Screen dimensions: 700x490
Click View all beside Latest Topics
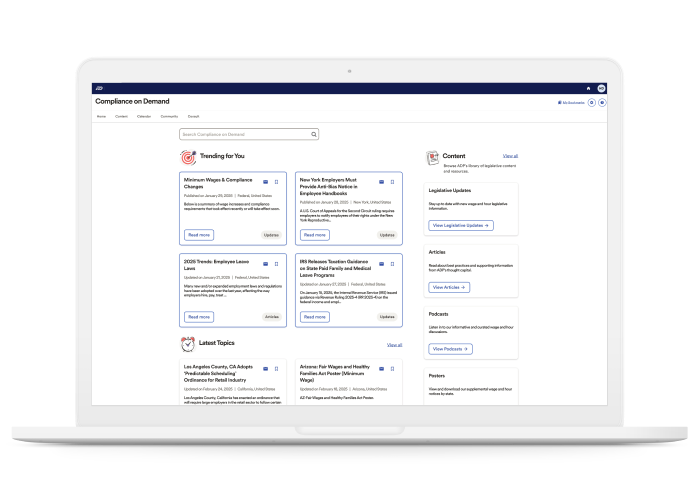[394, 344]
